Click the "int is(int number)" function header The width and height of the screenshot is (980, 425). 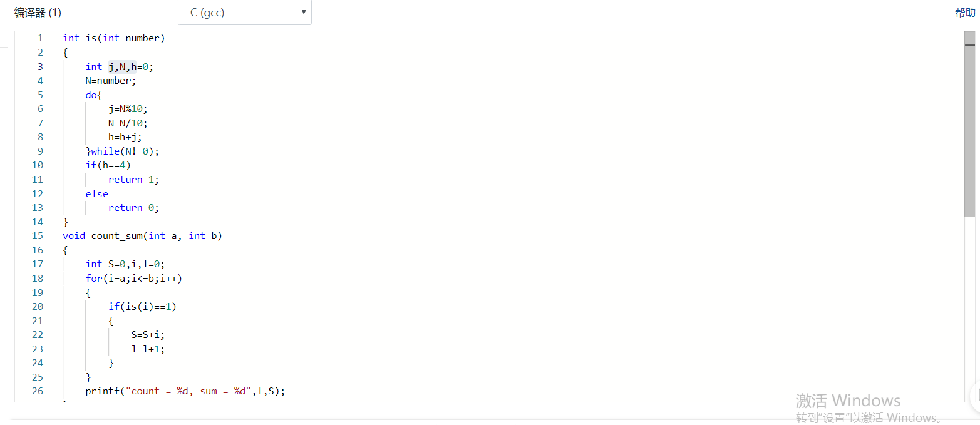coord(113,38)
